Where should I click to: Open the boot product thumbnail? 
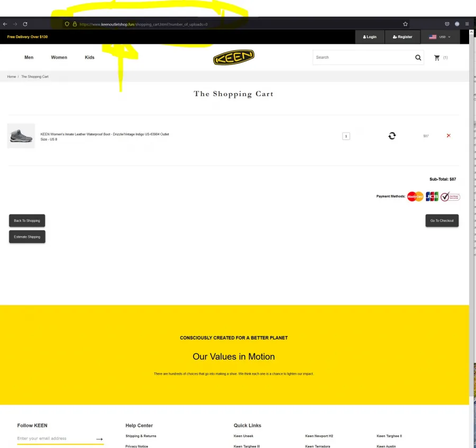[21, 136]
